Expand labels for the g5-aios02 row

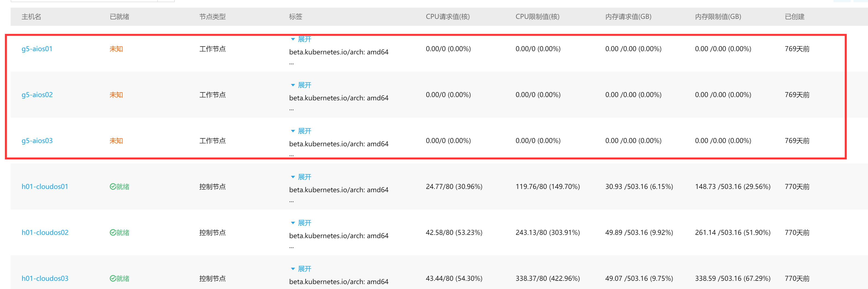[x=301, y=85]
